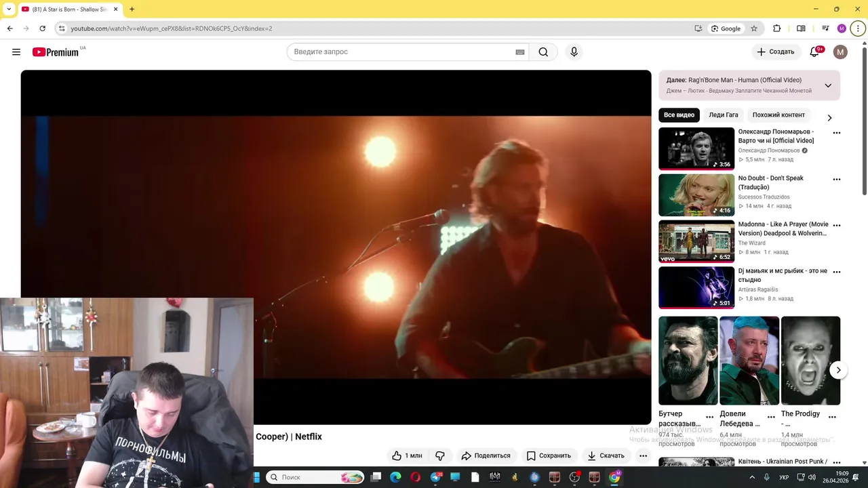This screenshot has width=868, height=488.
Task: Open Telegram from taskbar
Action: pos(435,477)
